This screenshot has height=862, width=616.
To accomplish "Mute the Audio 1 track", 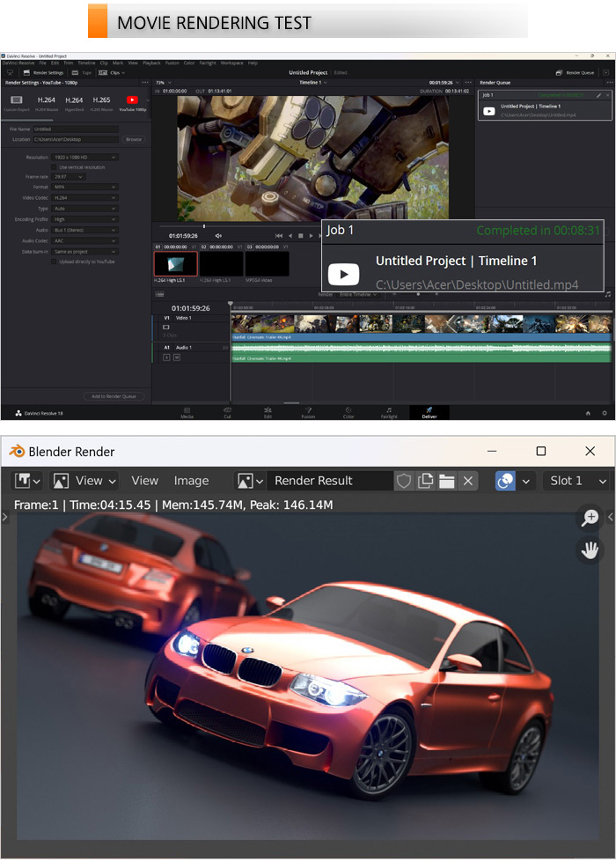I will 176,357.
